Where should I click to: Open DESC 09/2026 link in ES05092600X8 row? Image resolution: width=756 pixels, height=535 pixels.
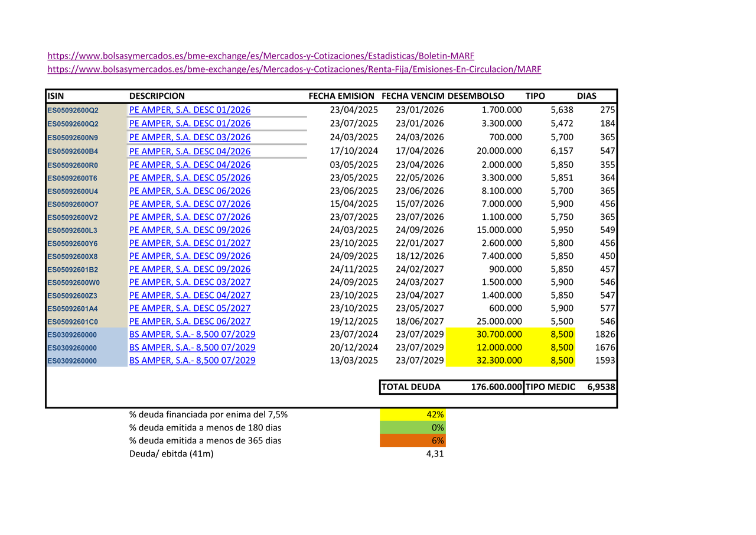pos(190,256)
